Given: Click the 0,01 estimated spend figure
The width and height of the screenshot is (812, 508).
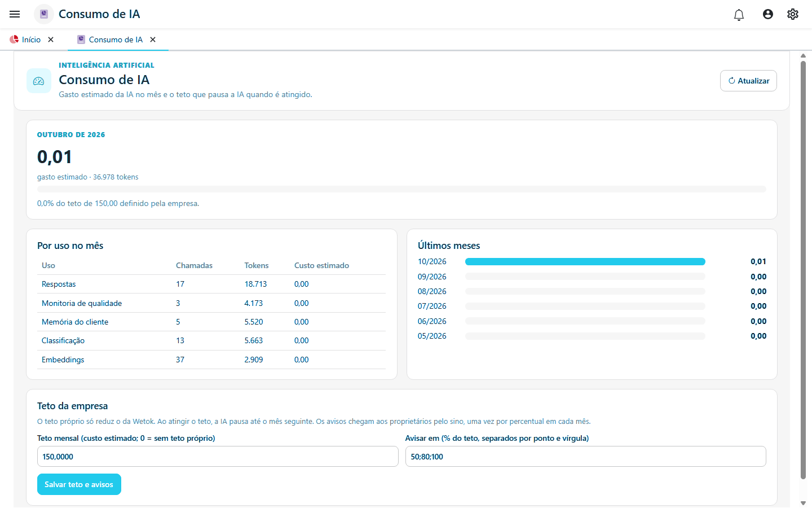Looking at the screenshot, I should [x=55, y=157].
